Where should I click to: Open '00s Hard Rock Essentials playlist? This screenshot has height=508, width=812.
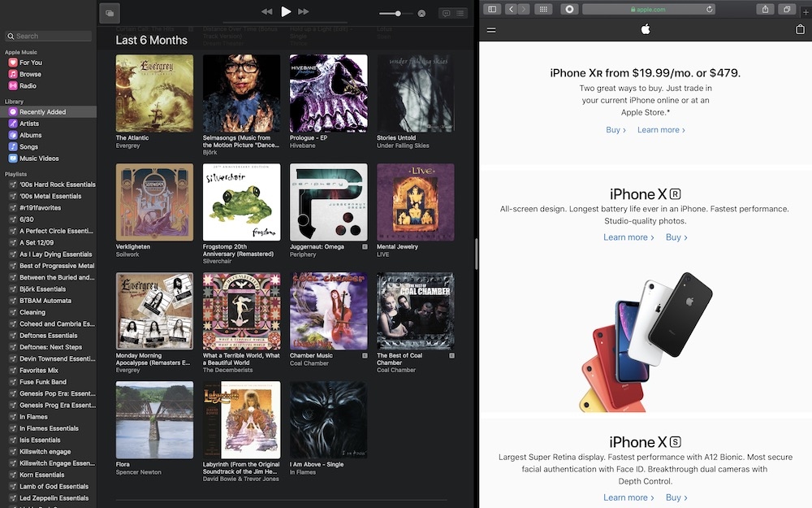pos(48,184)
